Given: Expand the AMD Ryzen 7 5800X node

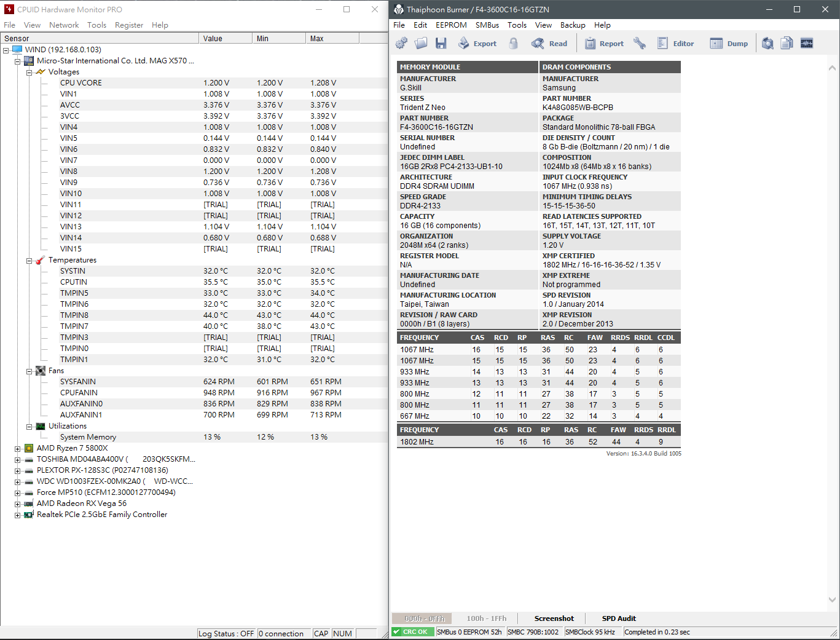Looking at the screenshot, I should (x=17, y=449).
